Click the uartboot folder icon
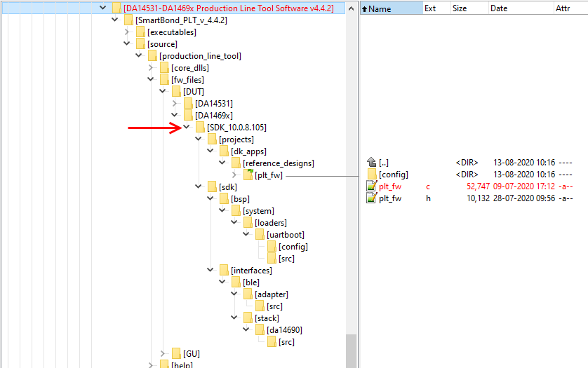The height and width of the screenshot is (368, 588). click(x=260, y=235)
